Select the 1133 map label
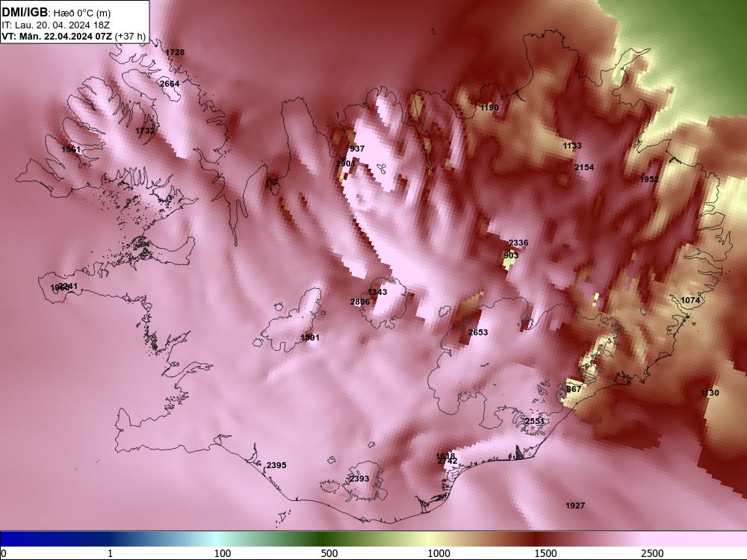 tap(572, 146)
